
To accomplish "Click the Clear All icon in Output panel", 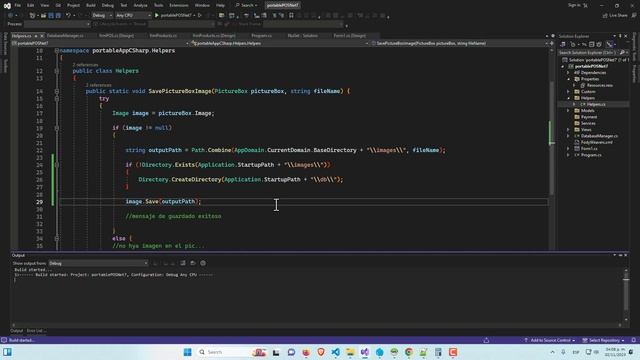I will click(x=183, y=263).
